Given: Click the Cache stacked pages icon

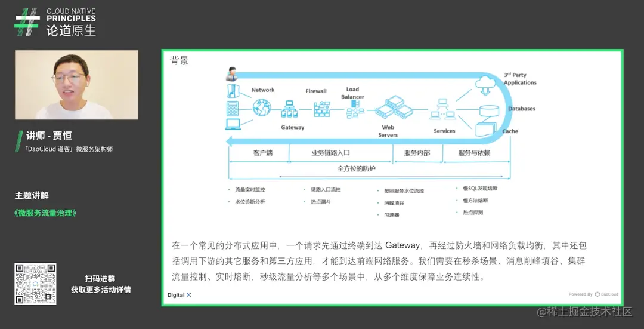Looking at the screenshot, I should [487, 129].
